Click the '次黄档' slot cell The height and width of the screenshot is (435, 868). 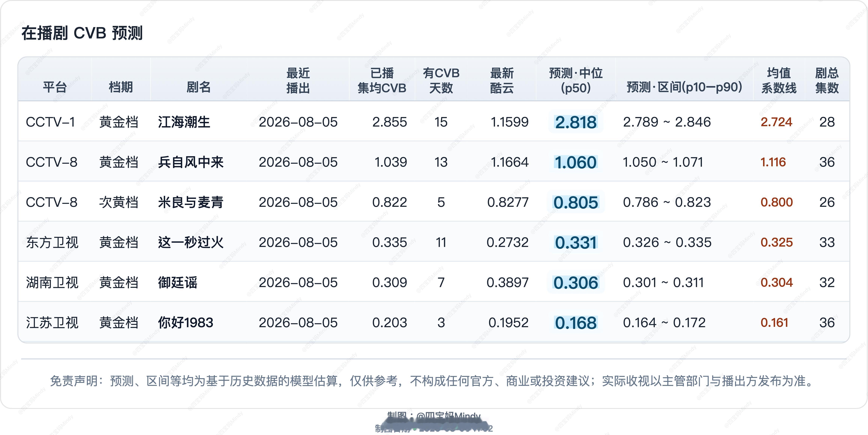tap(119, 202)
